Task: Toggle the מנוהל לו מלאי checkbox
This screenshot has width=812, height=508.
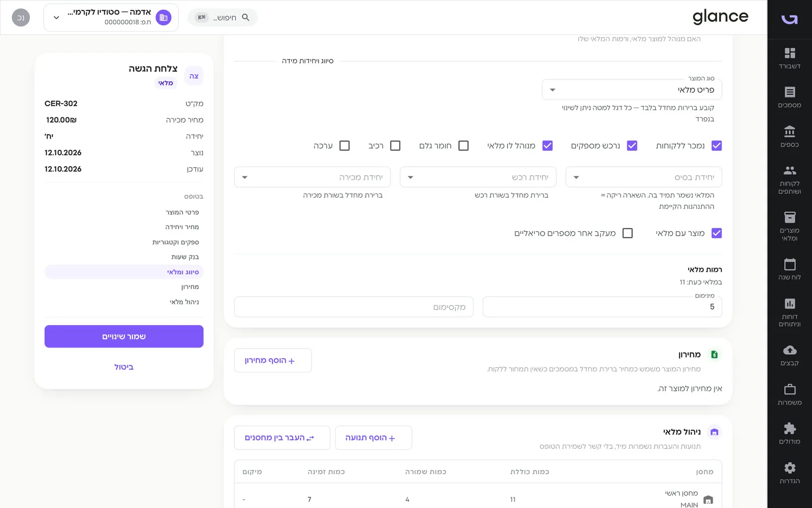Action: click(548, 146)
